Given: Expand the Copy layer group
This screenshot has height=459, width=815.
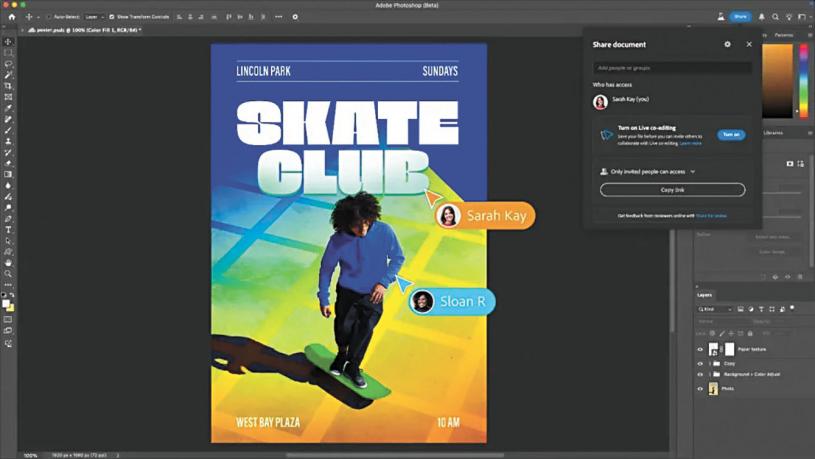Looking at the screenshot, I should coord(709,363).
